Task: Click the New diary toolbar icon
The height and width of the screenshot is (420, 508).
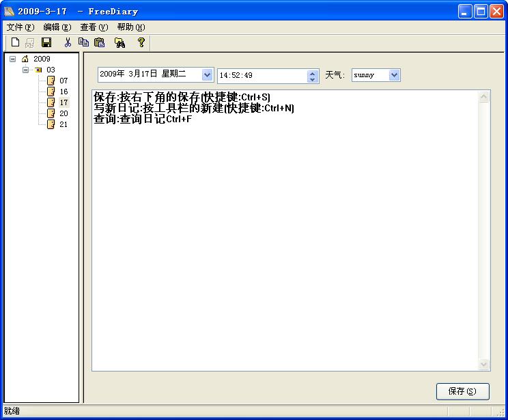Action: [15, 42]
